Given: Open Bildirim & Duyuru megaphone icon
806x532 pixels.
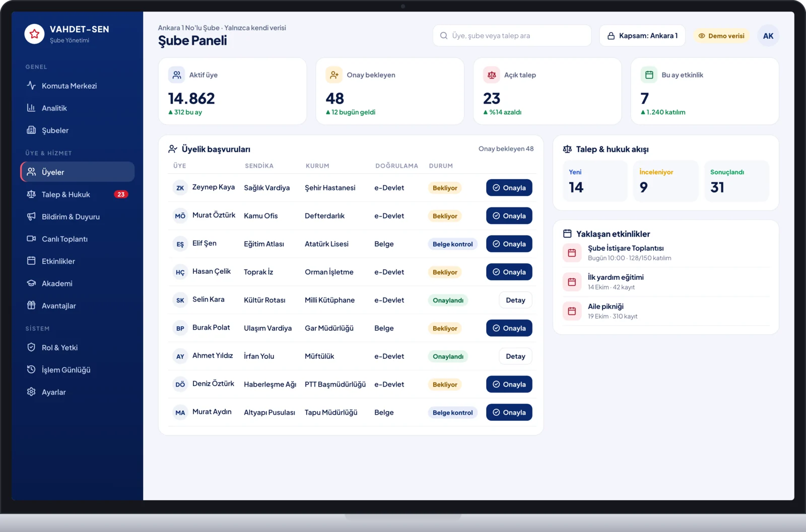Looking at the screenshot, I should (31, 216).
